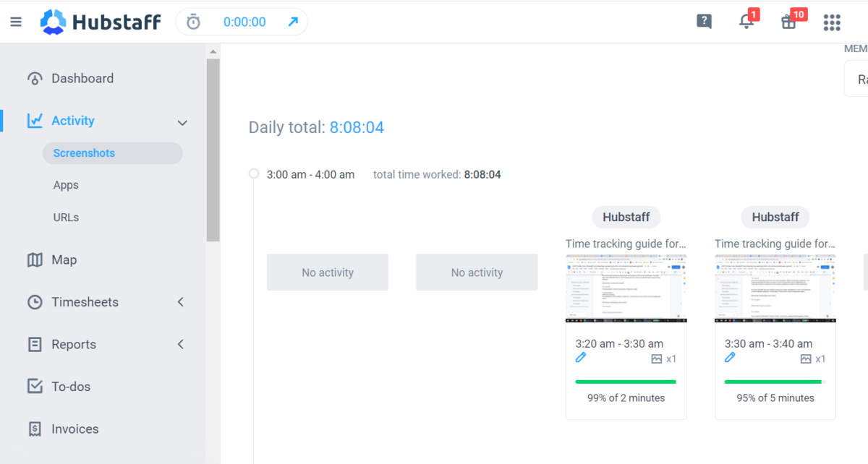Edit the 3:20 am time slot with the pencil icon
Image resolution: width=868 pixels, height=464 pixels.
[581, 358]
